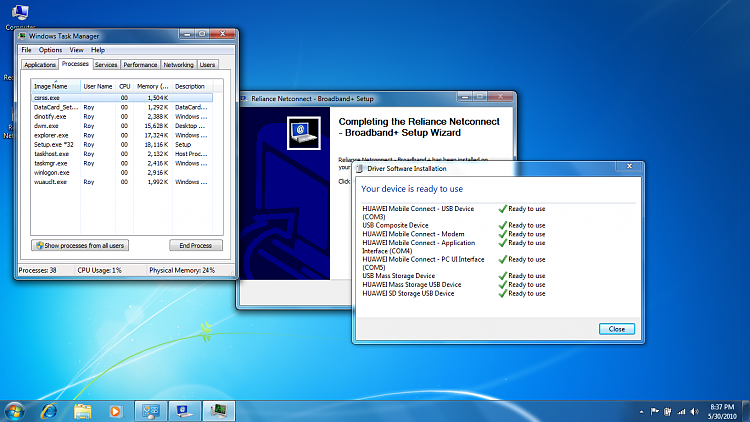Show hidden tray icons arrow

641,412
